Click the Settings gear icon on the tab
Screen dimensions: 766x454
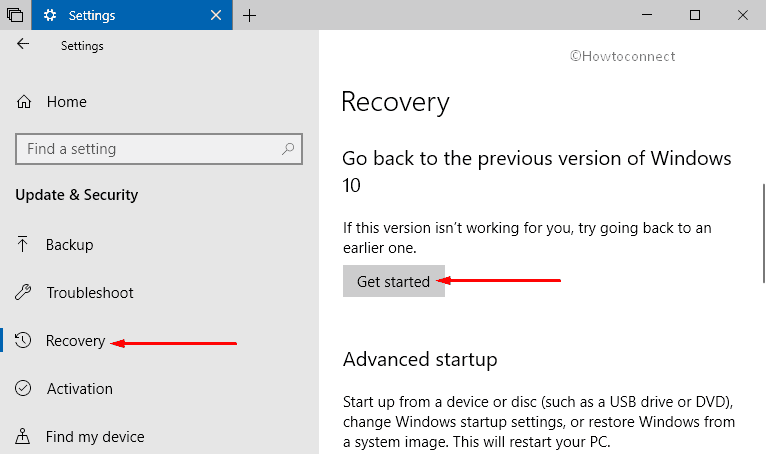pyautogui.click(x=50, y=16)
